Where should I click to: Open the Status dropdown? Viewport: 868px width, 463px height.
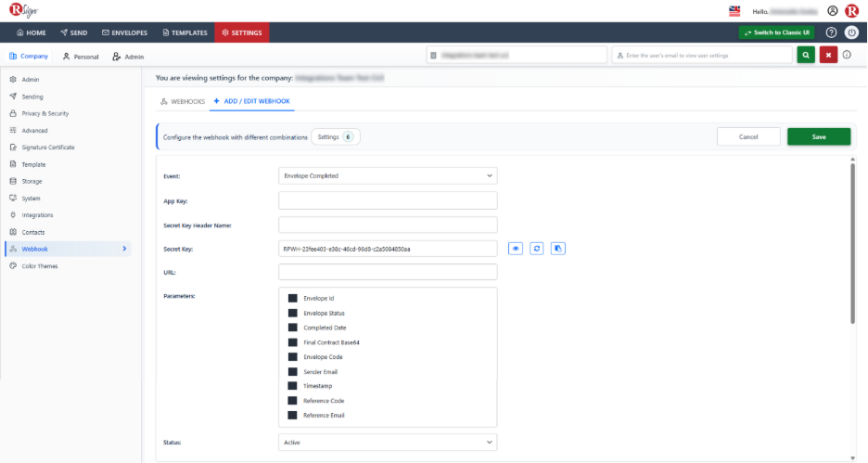point(388,443)
